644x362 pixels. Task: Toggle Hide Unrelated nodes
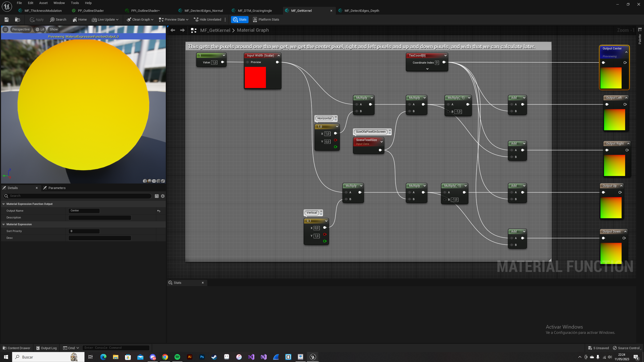click(x=208, y=19)
